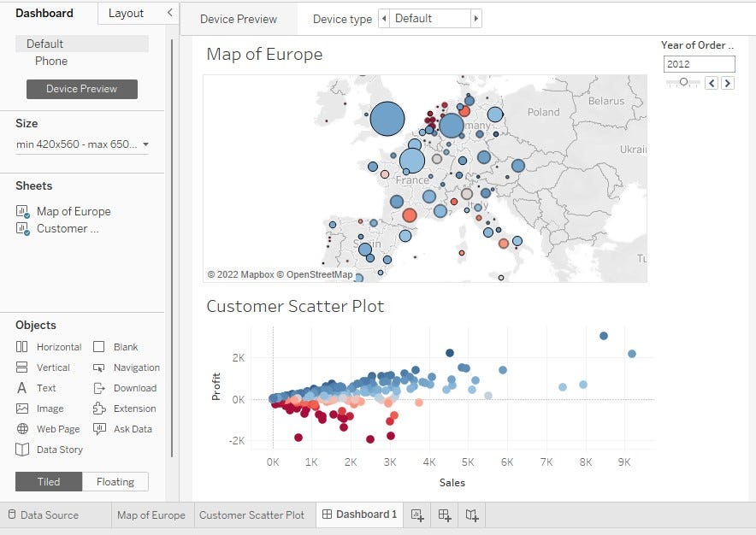Advance Device type with the right arrow
Screen dimensions: 756x535
(x=478, y=17)
